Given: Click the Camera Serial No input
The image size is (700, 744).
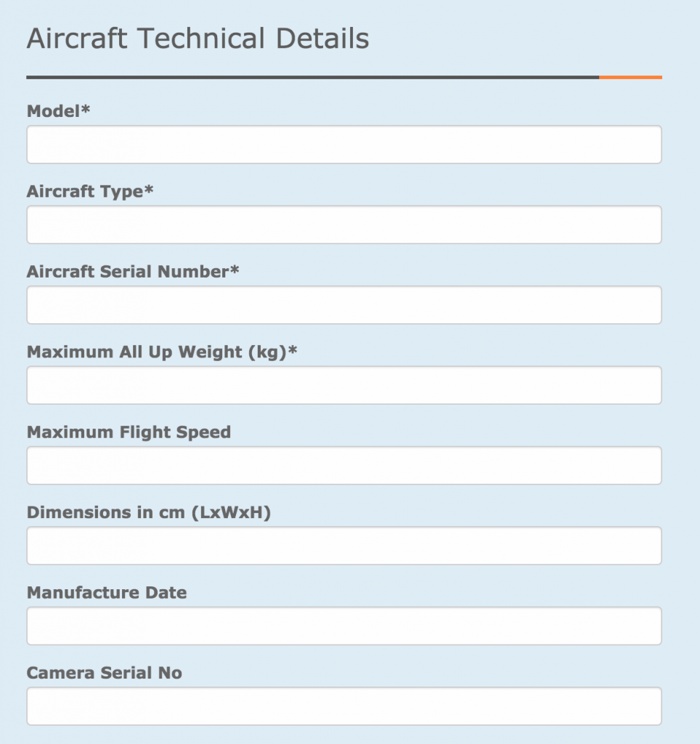Looking at the screenshot, I should point(343,706).
